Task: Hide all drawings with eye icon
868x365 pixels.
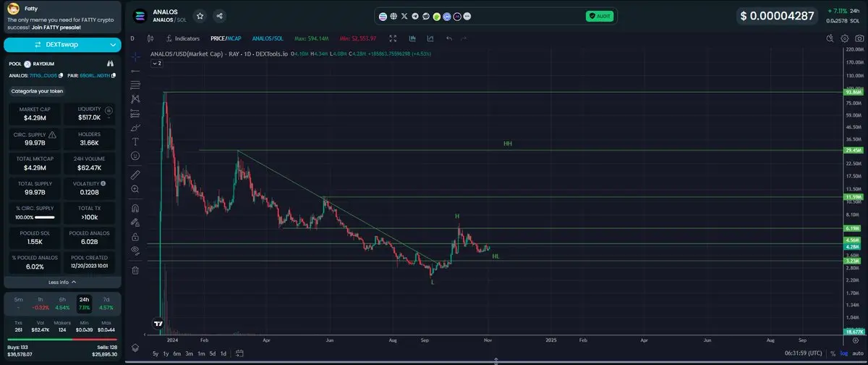Action: coord(135,251)
